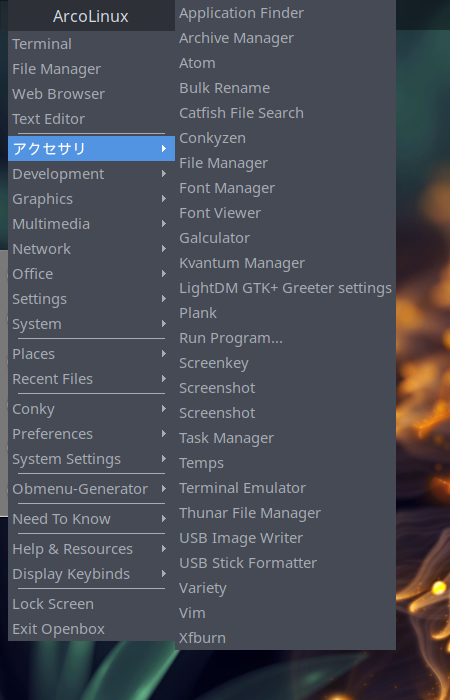450x700 pixels.
Task: Open Terminal Emulator in the accessories submenu
Action: (285, 488)
